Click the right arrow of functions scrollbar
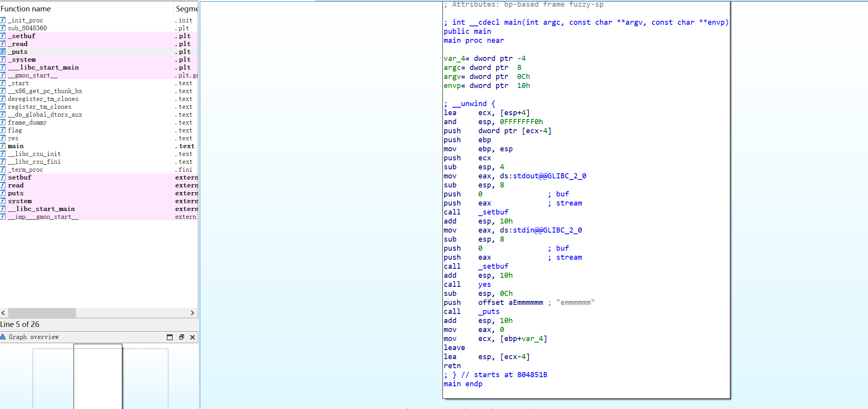Image resolution: width=868 pixels, height=409 pixels. [x=192, y=313]
